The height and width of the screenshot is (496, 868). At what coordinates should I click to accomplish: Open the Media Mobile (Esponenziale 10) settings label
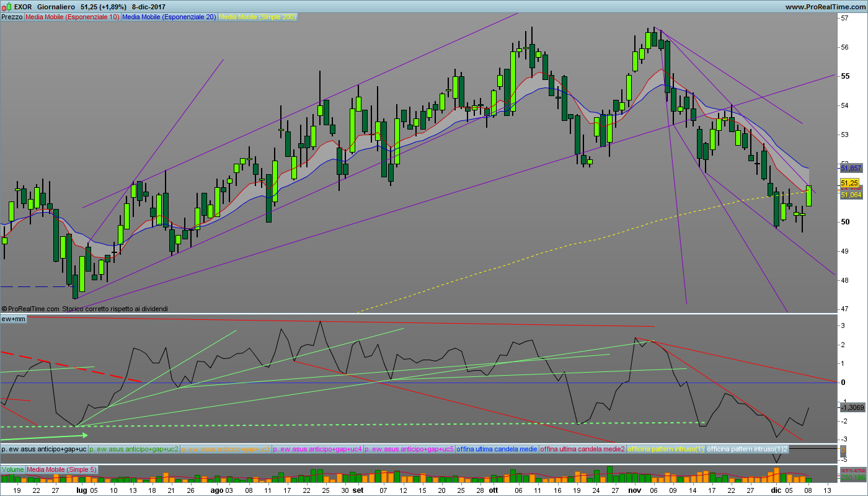coord(73,17)
